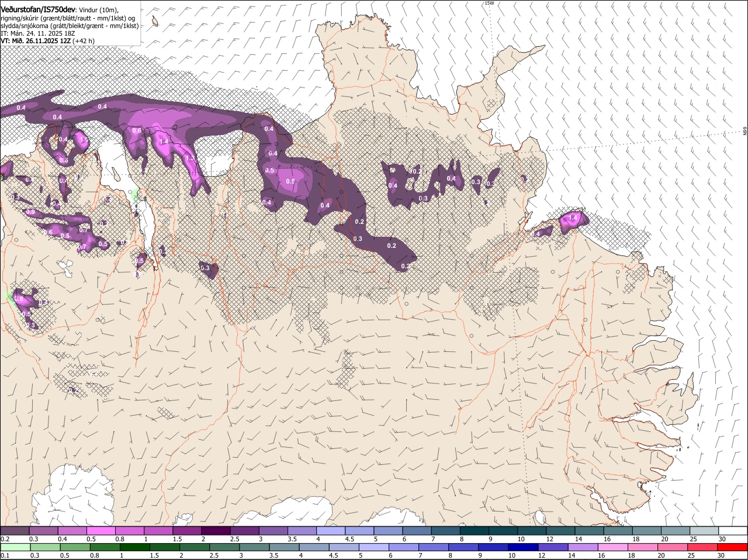Choose the white snow legend swatch labeled 30
Viewport: 748px width, 560px height.
(733, 530)
